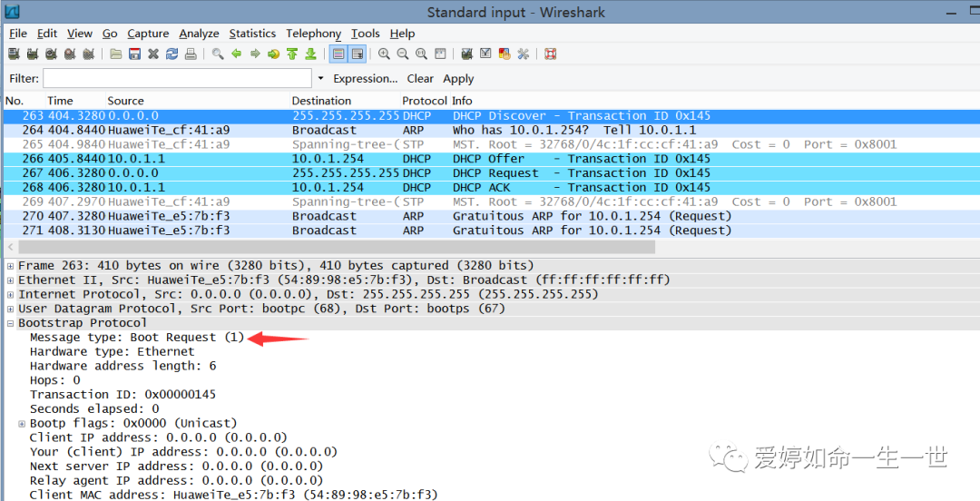Viewport: 980px width, 501px height.
Task: Open the Telephony menu
Action: 314,34
